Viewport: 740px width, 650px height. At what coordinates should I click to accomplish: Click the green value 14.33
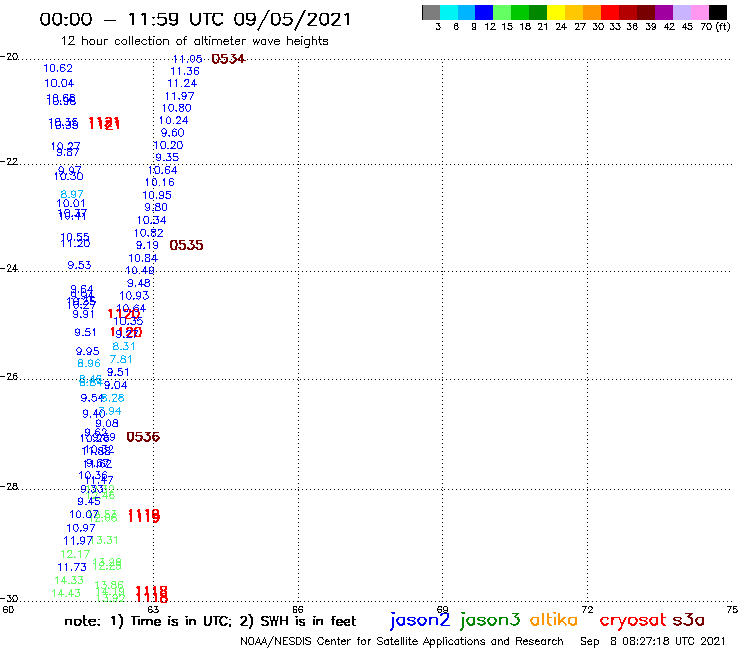pos(69,581)
